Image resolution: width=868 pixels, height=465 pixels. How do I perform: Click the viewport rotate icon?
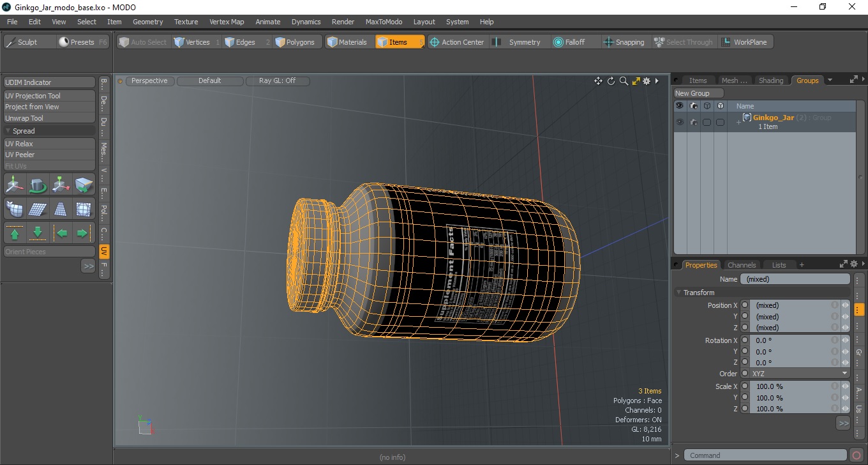point(611,81)
